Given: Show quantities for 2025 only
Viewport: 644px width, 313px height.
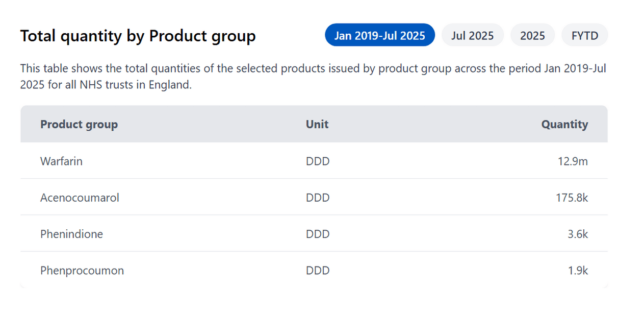Looking at the screenshot, I should coord(532,35).
